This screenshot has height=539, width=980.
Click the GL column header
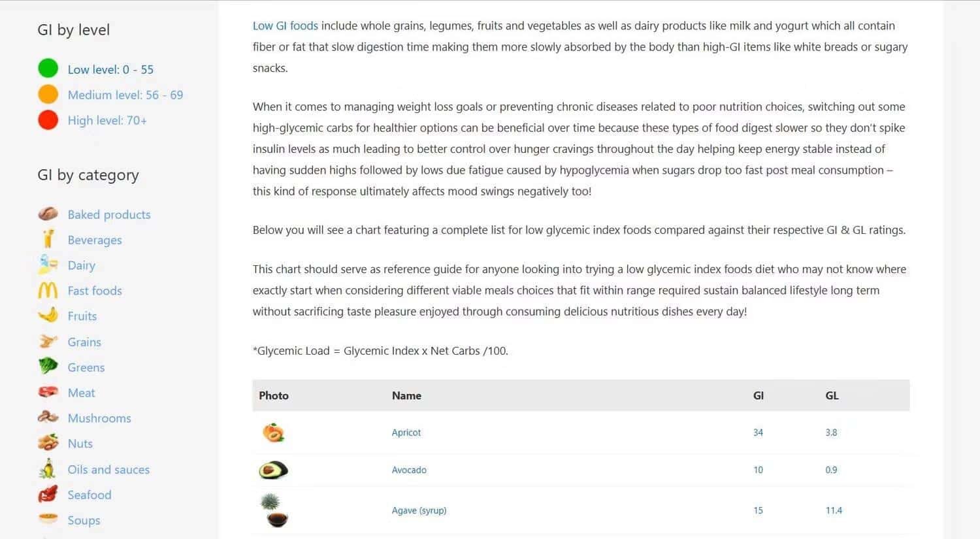[x=832, y=395]
